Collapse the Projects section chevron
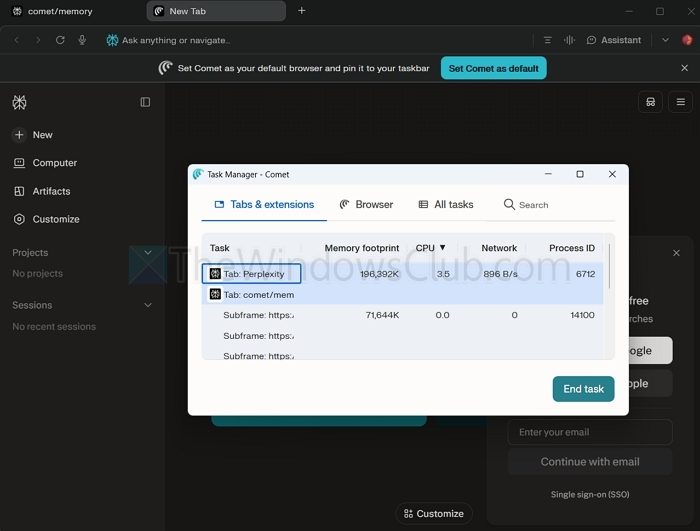 148,252
